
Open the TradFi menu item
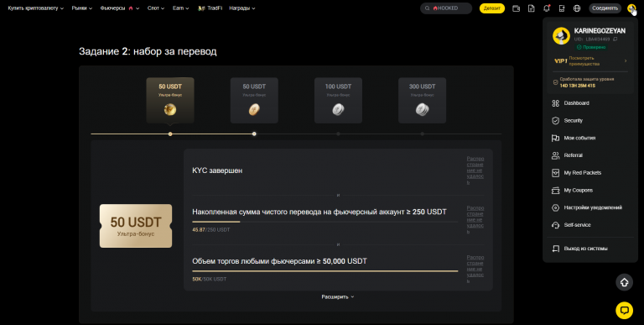tap(210, 8)
